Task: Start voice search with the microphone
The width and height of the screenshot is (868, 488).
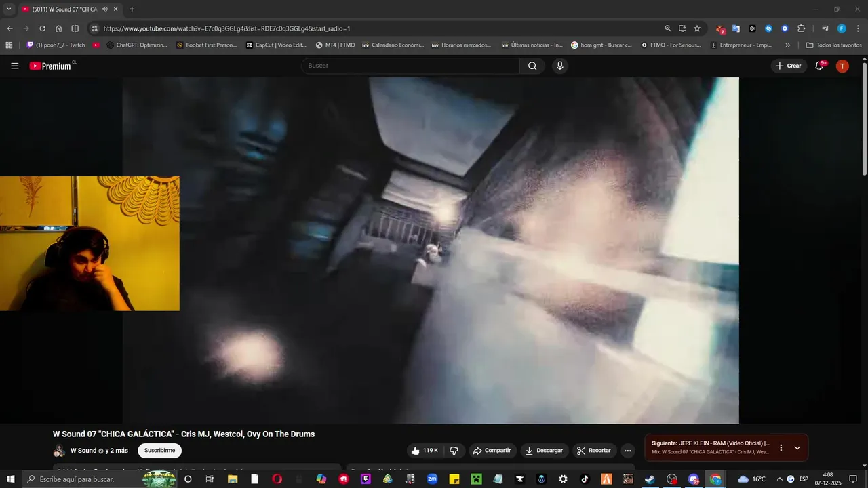Action: (560, 66)
